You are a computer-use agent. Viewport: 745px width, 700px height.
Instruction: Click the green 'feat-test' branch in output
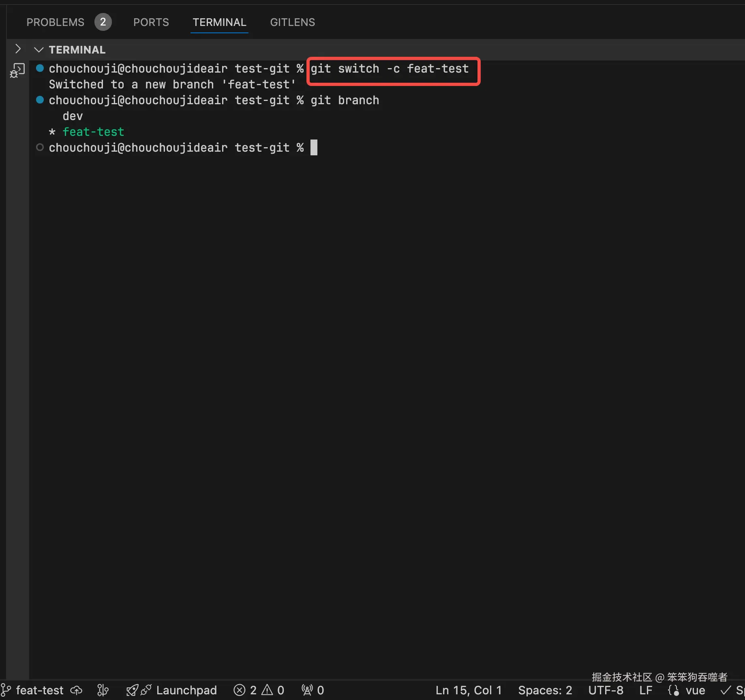pyautogui.click(x=93, y=132)
